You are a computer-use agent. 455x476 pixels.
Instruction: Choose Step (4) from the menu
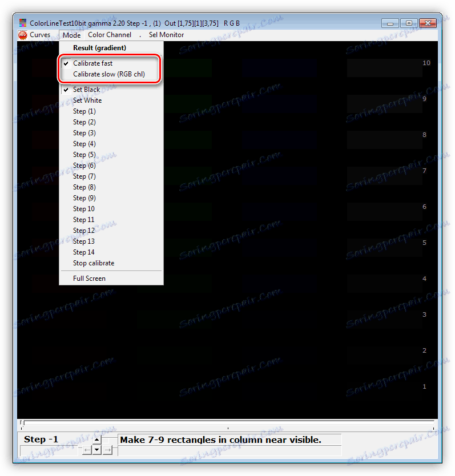(111, 144)
